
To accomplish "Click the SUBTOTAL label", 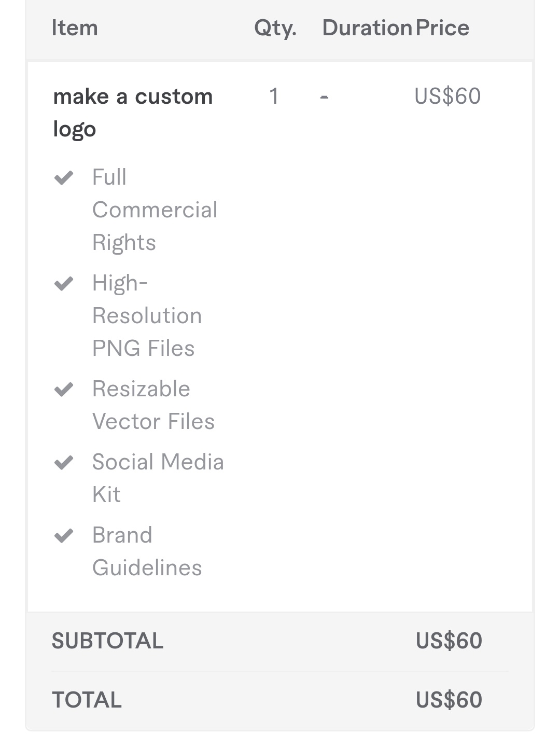I will click(107, 641).
